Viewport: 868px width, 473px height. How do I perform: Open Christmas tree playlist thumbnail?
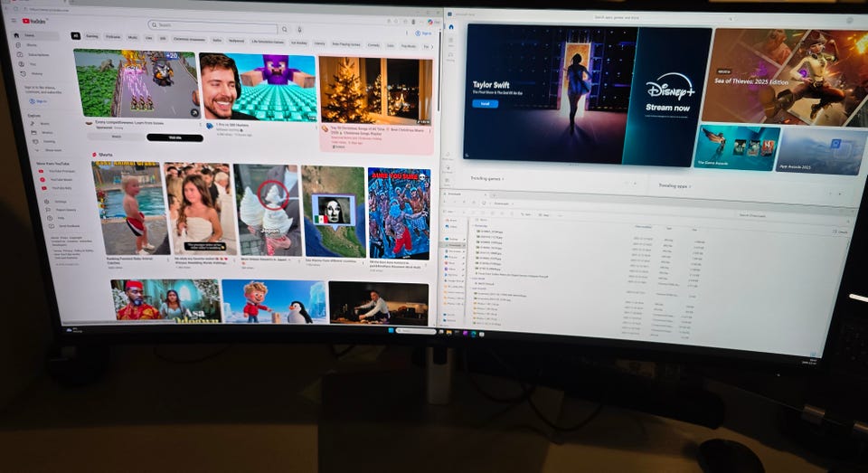[376, 90]
